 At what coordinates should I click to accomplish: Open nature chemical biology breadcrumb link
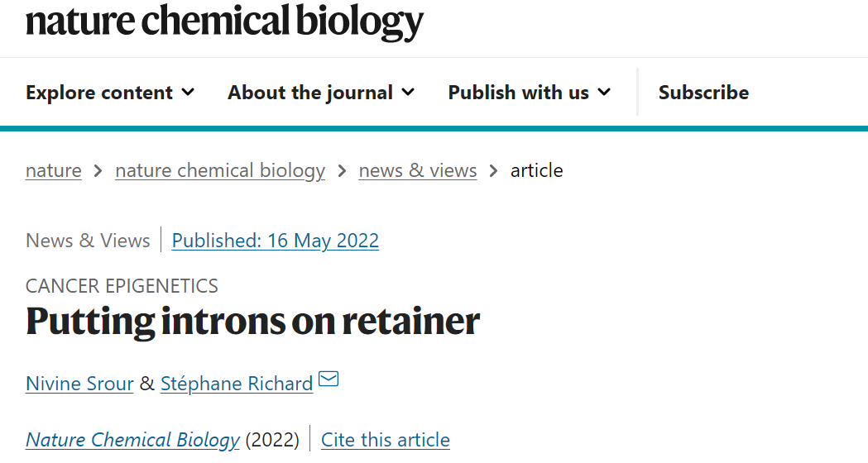pos(220,171)
